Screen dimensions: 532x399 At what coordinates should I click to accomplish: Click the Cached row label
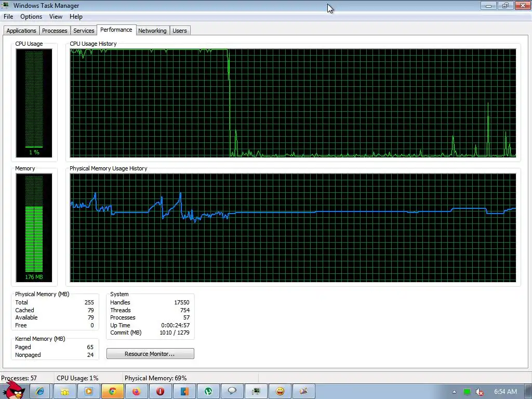pyautogui.click(x=24, y=310)
